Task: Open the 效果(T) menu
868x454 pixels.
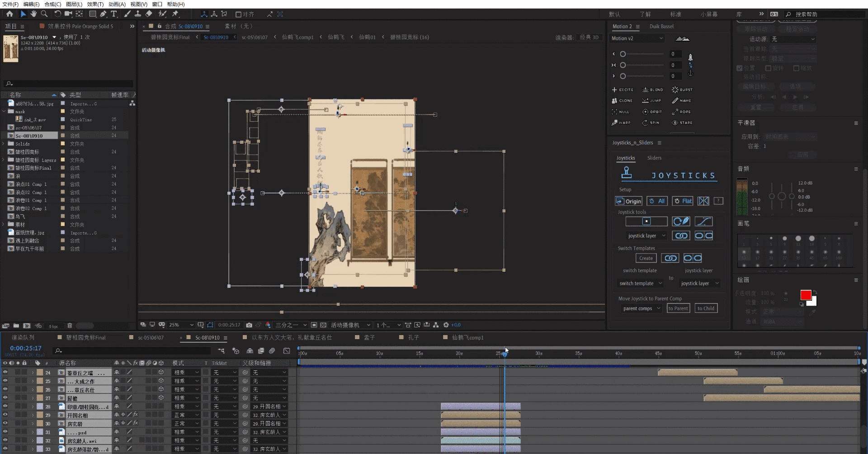Action: click(95, 4)
